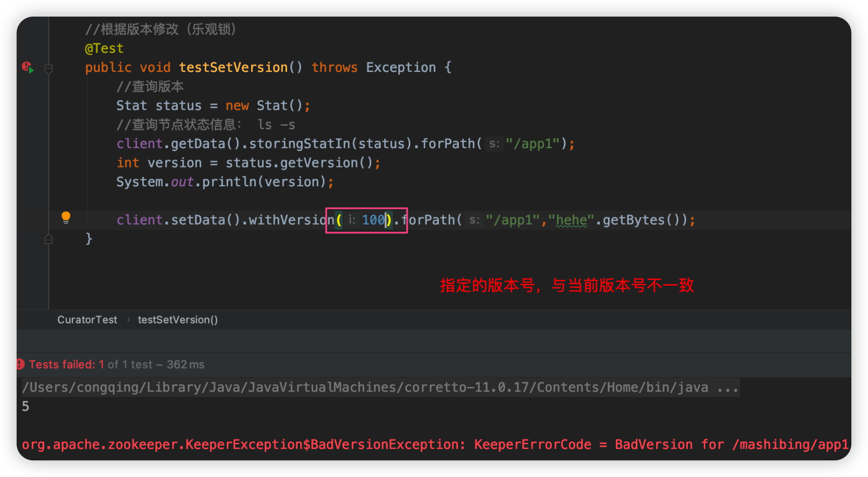This screenshot has height=477, width=868.
Task: Click the red Tests failed status icon
Action: click(20, 364)
